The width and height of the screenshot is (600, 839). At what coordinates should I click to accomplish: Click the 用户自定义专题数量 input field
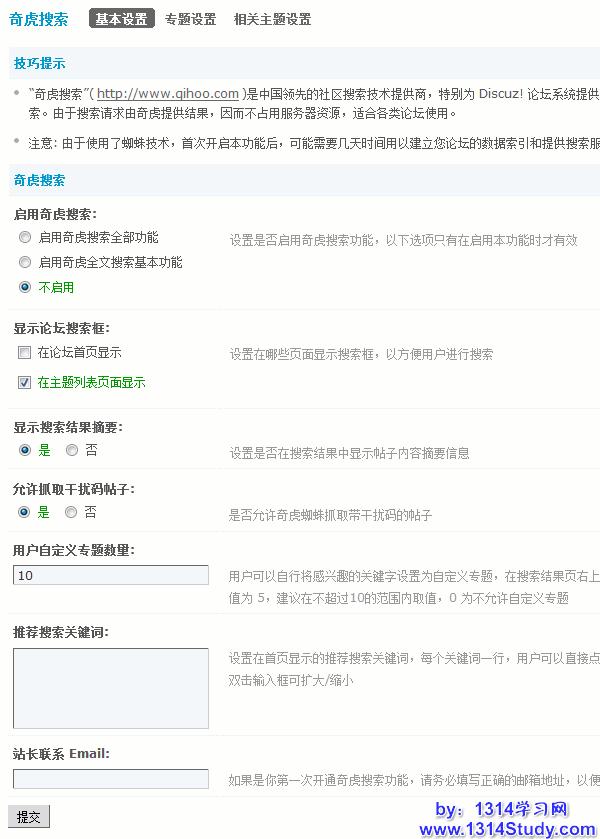[x=110, y=575]
